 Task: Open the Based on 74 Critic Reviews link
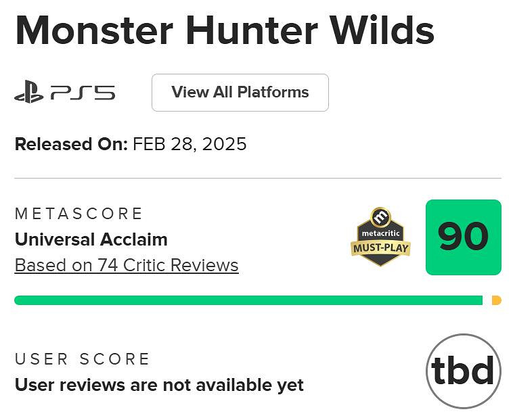(127, 265)
